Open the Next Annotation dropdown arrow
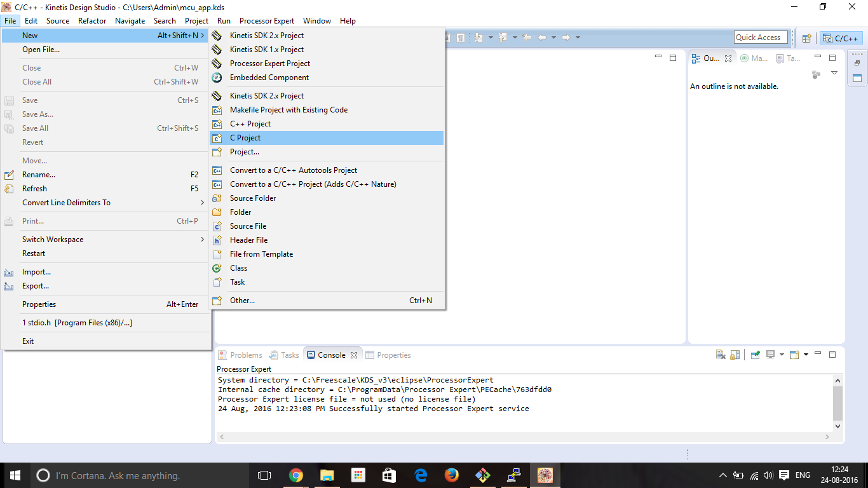This screenshot has width=868, height=488. [x=491, y=37]
